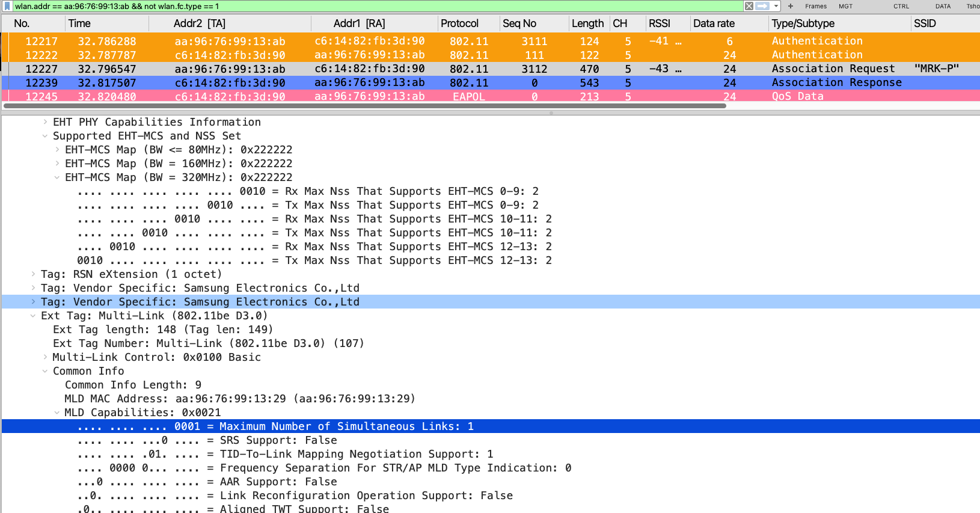980x513 pixels.
Task: Apply the CTRL filter shortcut
Action: [901, 6]
